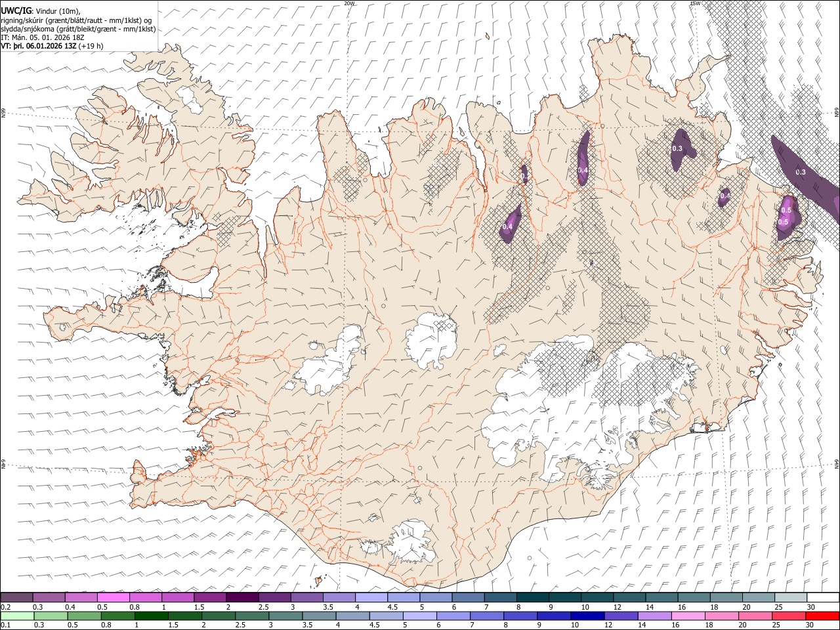The width and height of the screenshot is (840, 630).
Task: Click the large purple band over eastern sea
Action: (x=806, y=177)
